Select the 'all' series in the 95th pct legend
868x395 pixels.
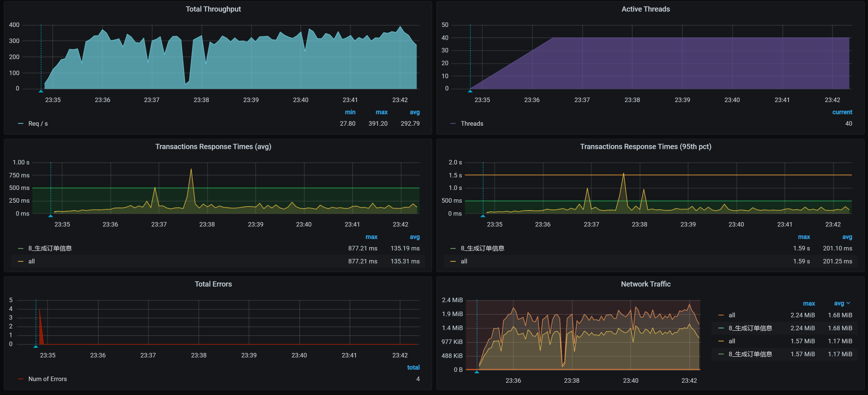click(x=464, y=261)
